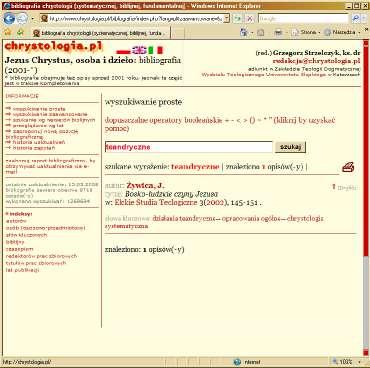The height and width of the screenshot is (368, 370).
Task: Click the 100% zoom level button
Action: [343, 362]
